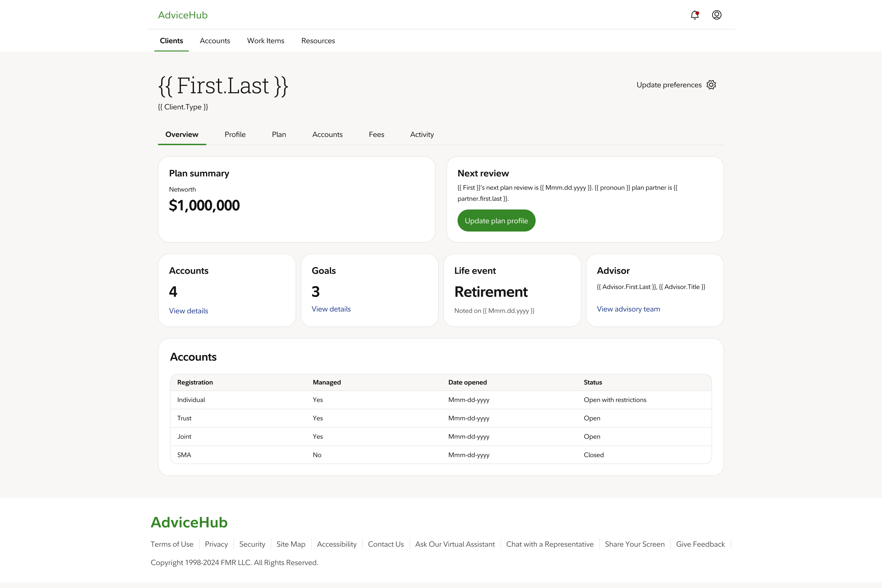This screenshot has height=588, width=882.
Task: Open the user profile icon
Action: click(x=717, y=15)
